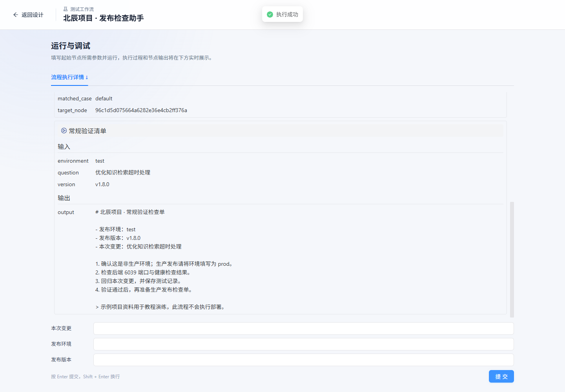Click the line 本次变更：优化知识检索超时处理 in output
Image resolution: width=565 pixels, height=392 pixels.
(139, 247)
